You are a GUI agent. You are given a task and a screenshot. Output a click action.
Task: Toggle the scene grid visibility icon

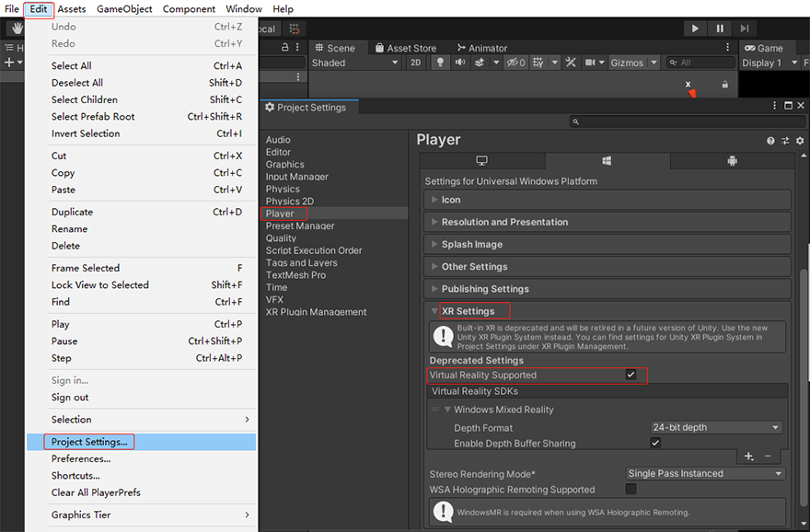(538, 63)
